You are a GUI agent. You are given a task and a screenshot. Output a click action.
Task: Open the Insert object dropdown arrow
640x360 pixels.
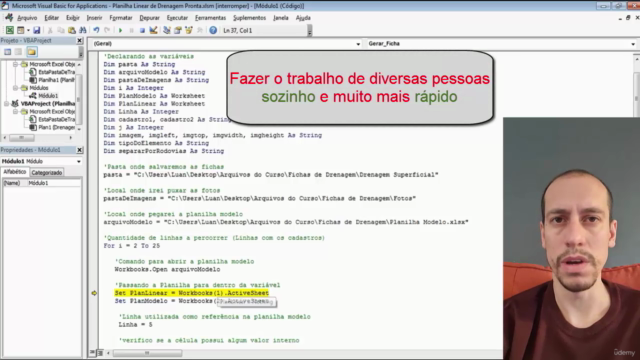click(x=28, y=30)
